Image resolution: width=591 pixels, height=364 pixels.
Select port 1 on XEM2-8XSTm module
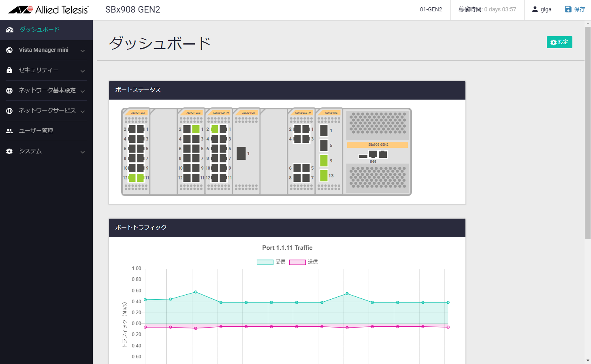[x=306, y=129]
